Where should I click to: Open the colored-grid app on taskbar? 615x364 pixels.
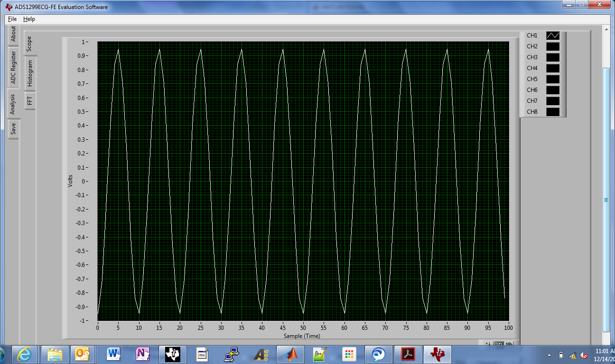tap(349, 354)
